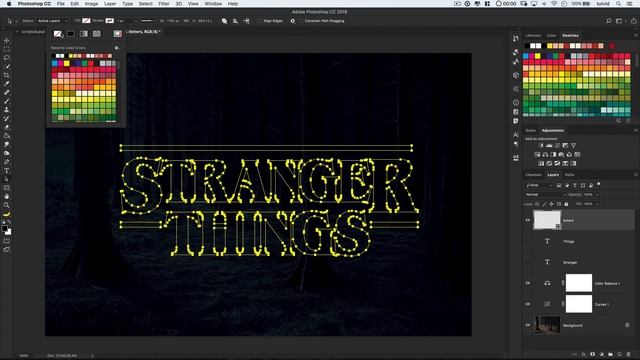The width and height of the screenshot is (640, 360).
Task: Select the Horizontal Type tool
Action: [7, 171]
